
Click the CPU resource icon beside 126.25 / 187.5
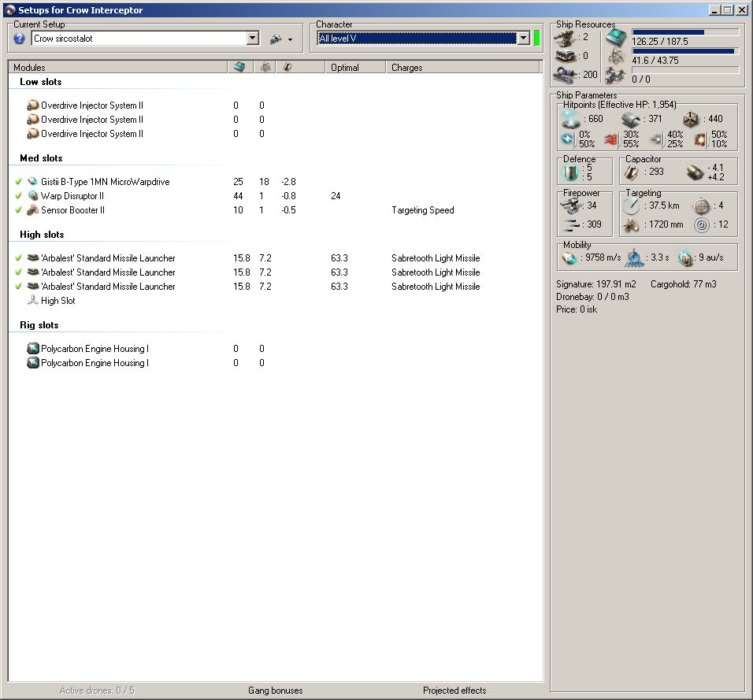click(x=616, y=38)
